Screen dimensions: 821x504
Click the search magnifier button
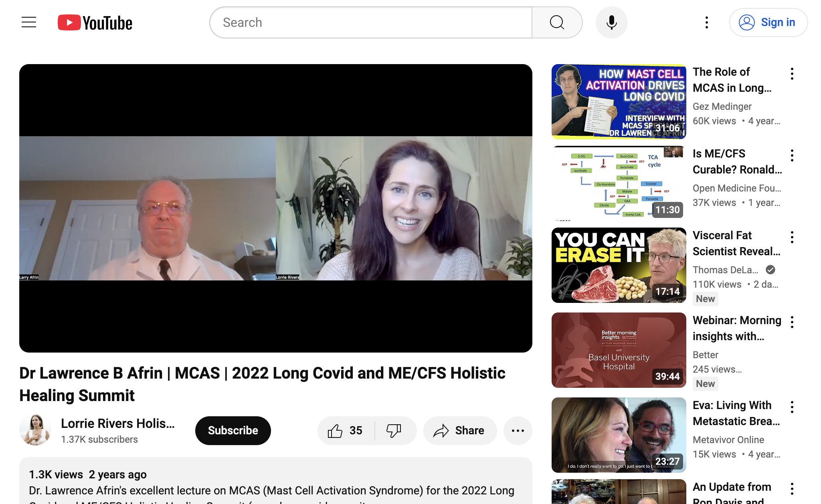pyautogui.click(x=557, y=22)
